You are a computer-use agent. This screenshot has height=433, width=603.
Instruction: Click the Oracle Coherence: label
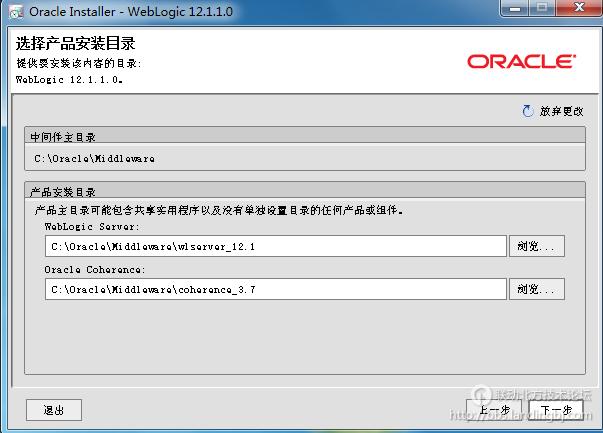pos(95,270)
